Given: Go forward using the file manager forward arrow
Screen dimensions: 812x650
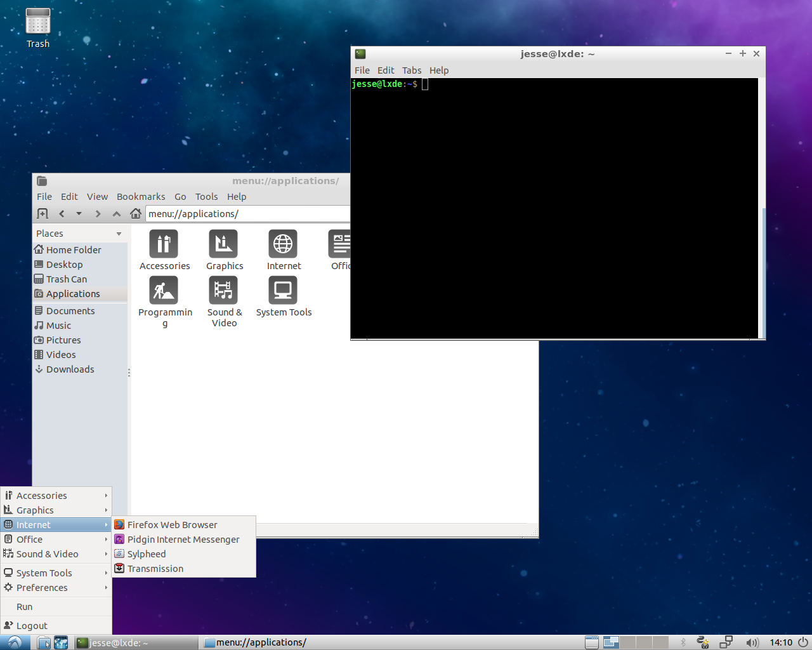Looking at the screenshot, I should pos(98,214).
